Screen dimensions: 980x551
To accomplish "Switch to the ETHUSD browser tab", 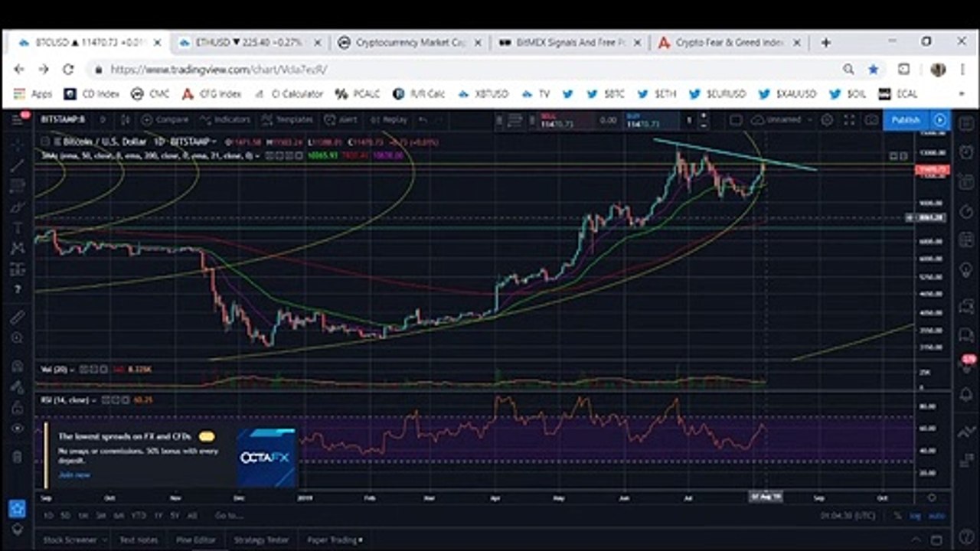I will pos(250,43).
